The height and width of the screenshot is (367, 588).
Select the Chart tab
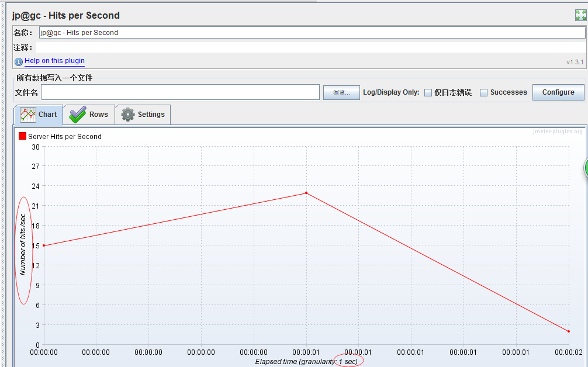click(x=38, y=115)
